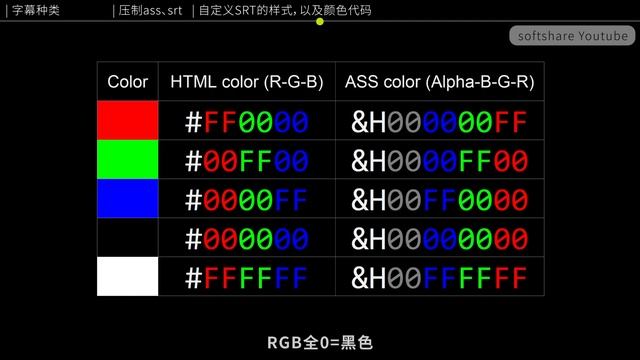Click the blue color swatch

coord(128,198)
